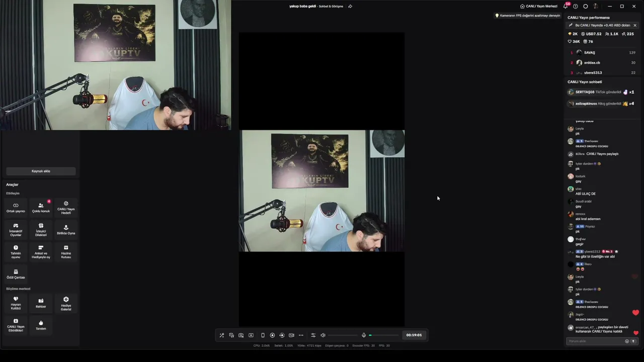The width and height of the screenshot is (644, 362).
Task: Click the Yorum ekle comment field
Action: (596, 341)
